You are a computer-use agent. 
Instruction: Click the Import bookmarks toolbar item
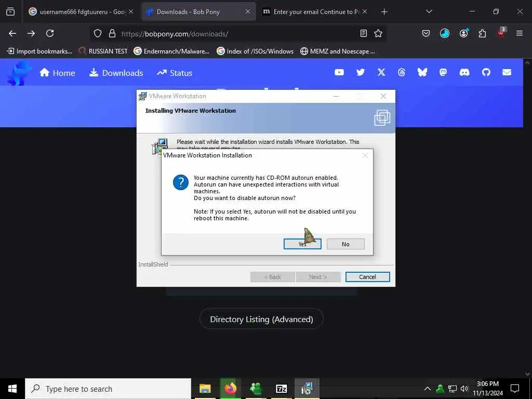click(x=39, y=51)
